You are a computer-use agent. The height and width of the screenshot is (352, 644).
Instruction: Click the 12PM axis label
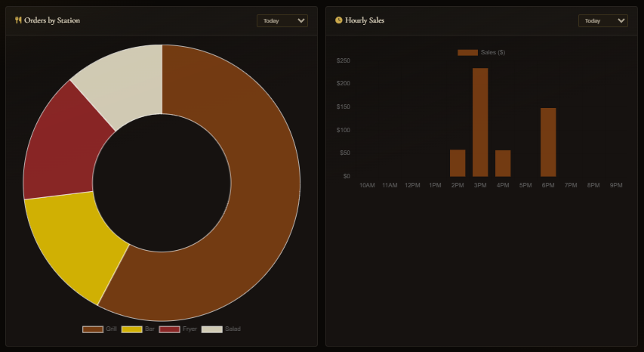(412, 185)
